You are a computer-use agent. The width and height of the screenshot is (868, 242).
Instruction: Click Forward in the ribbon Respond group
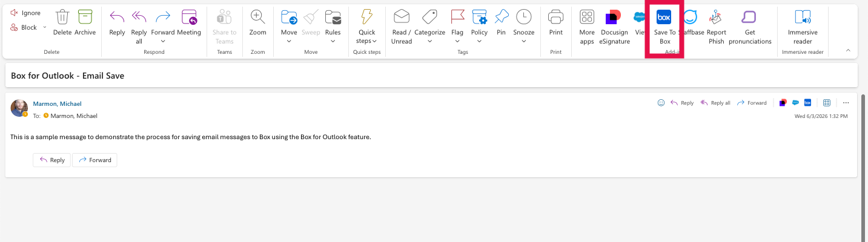point(162,23)
